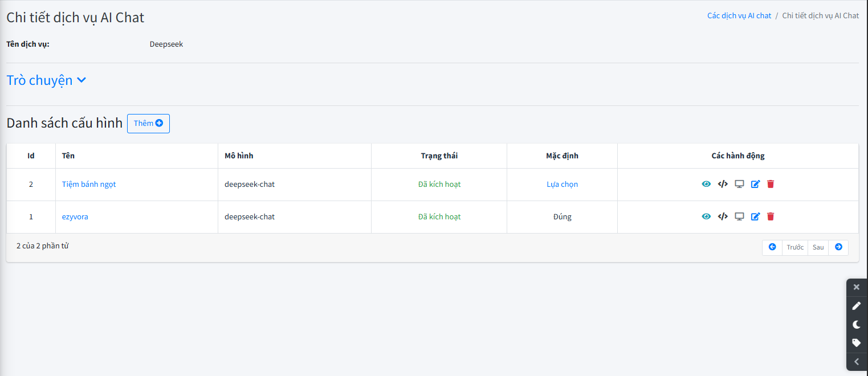Click the Trạng thái column header
This screenshot has width=868, height=376.
439,156
